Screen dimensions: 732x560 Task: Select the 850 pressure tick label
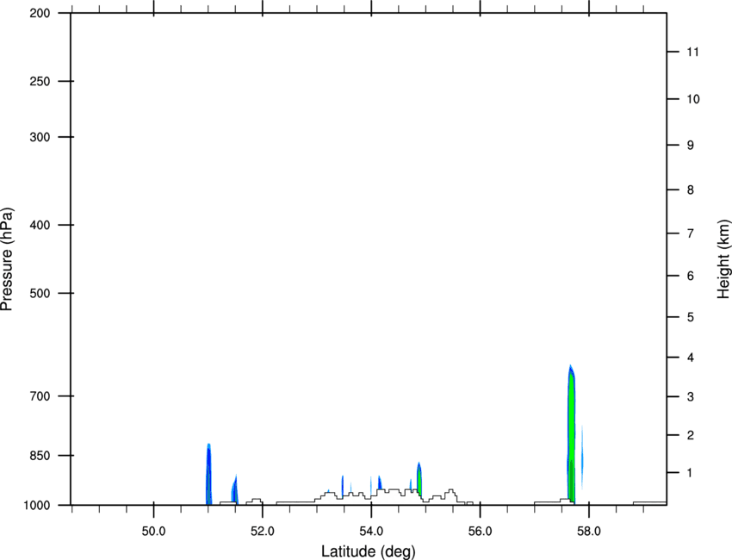pos(40,455)
